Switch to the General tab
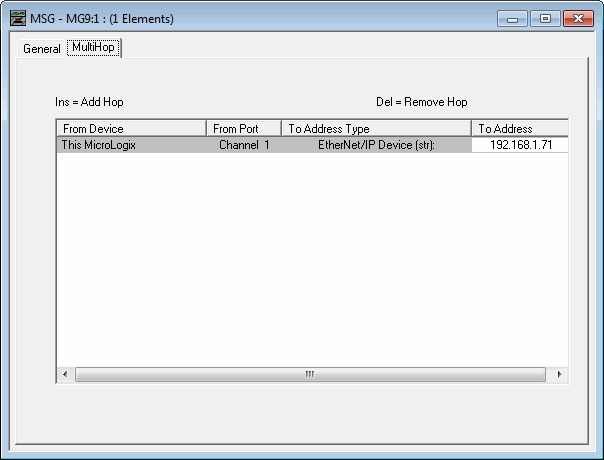604x460 pixels. click(41, 49)
